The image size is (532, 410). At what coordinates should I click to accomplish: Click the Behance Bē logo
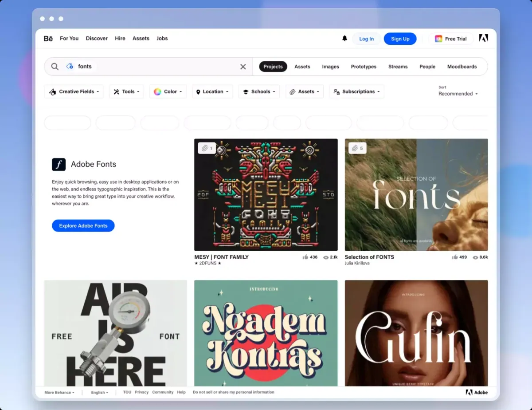pos(48,39)
